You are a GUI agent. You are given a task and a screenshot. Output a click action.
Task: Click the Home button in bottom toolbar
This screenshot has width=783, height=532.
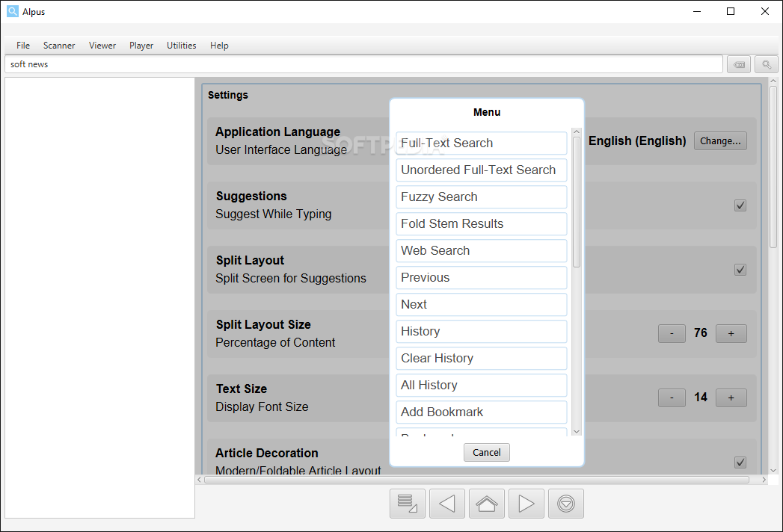(486, 504)
